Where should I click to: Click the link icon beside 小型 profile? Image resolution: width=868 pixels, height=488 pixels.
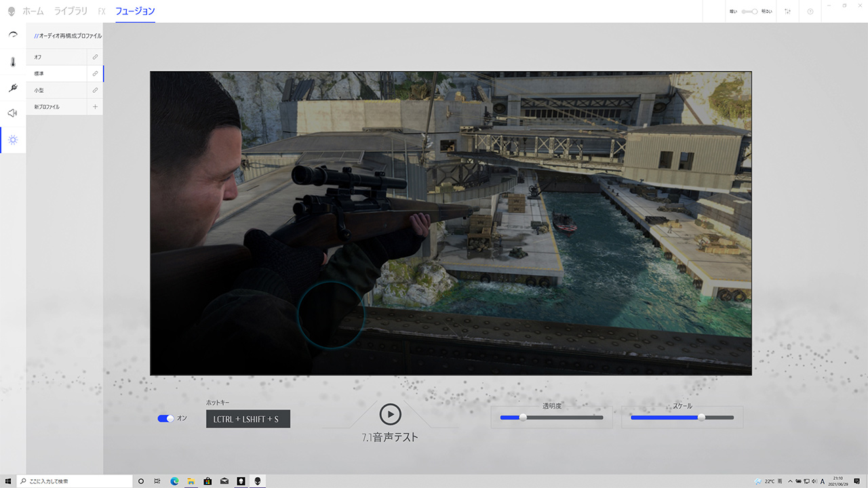pyautogui.click(x=95, y=90)
